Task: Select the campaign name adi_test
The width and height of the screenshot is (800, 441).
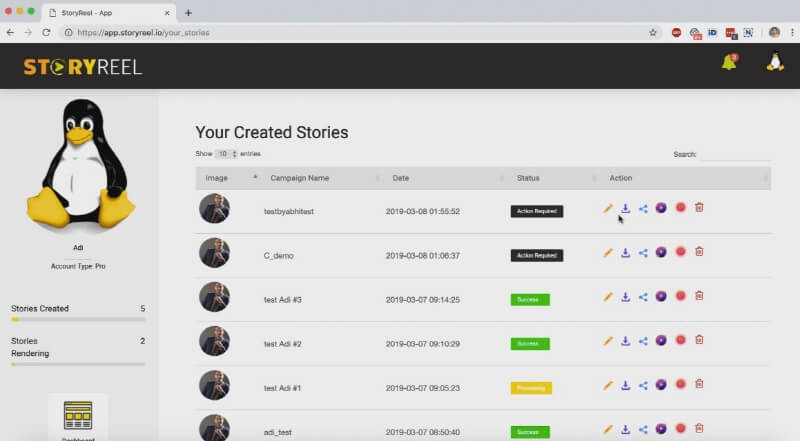Action: [x=278, y=432]
